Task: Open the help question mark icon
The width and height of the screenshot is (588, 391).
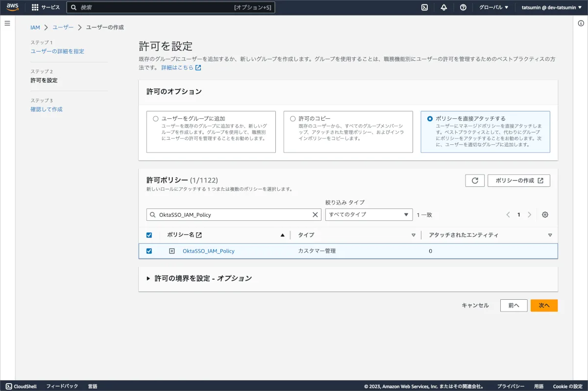Action: (x=463, y=7)
